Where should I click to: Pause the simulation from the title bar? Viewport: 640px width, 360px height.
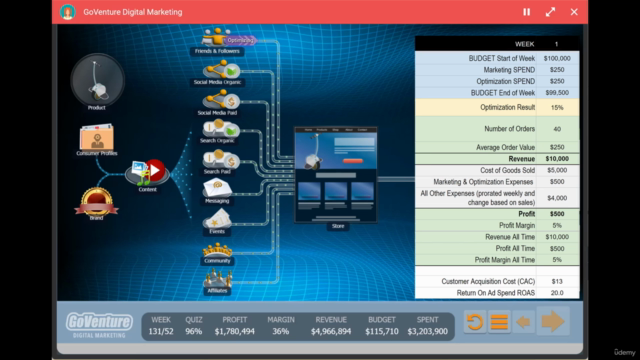pyautogui.click(x=527, y=12)
